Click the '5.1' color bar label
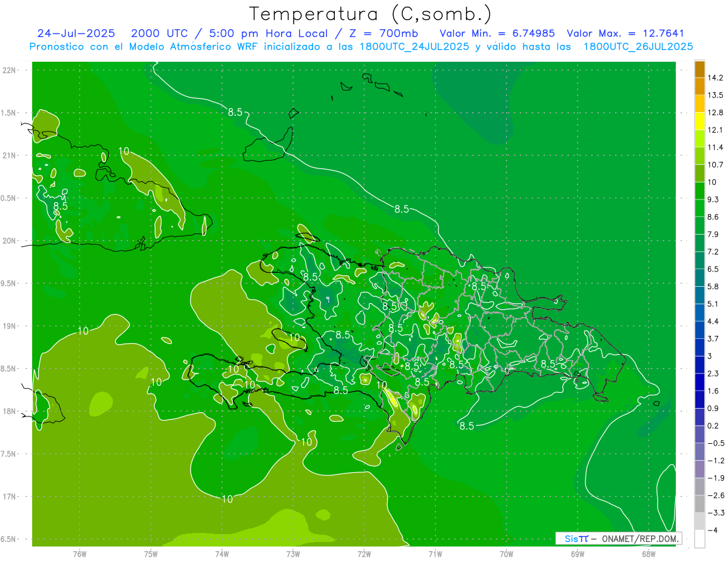The height and width of the screenshot is (562, 728). pos(715,304)
